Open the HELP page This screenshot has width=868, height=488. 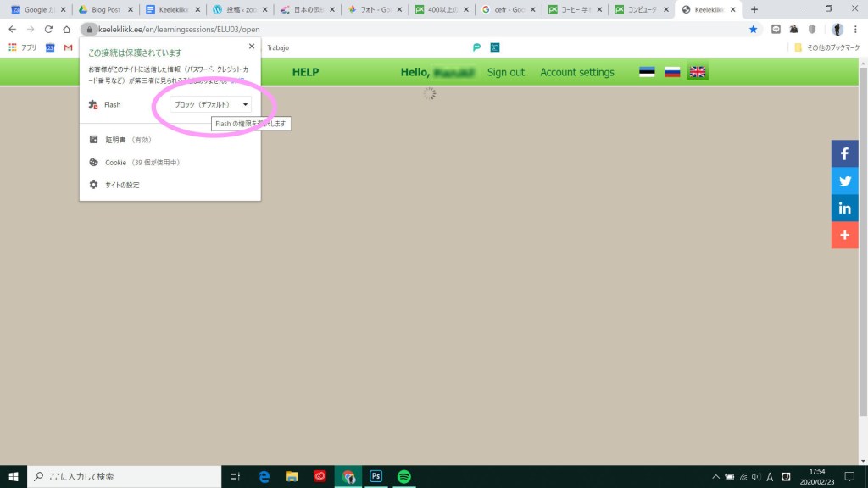(305, 72)
